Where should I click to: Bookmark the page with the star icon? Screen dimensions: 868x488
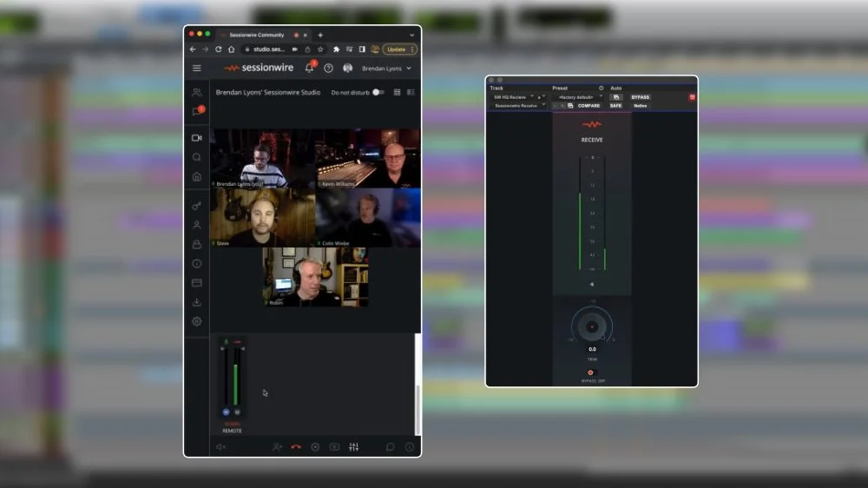(320, 49)
